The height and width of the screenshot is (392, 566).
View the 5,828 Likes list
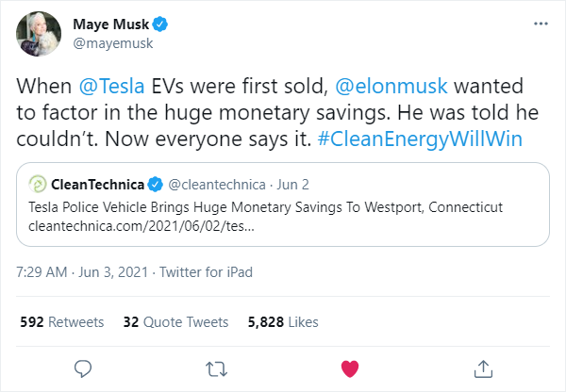click(283, 322)
